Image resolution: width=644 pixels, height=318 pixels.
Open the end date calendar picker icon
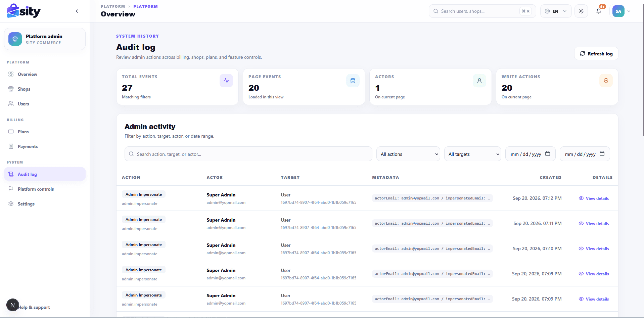pos(602,154)
